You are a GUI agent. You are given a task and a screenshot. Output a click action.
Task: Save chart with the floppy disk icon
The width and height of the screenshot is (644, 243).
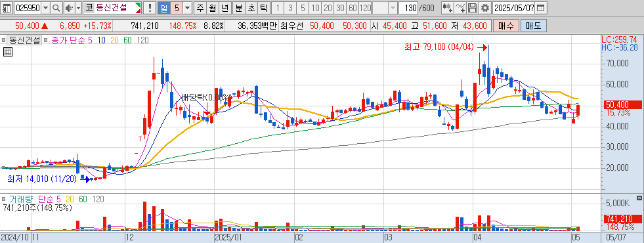pyautogui.click(x=473, y=7)
